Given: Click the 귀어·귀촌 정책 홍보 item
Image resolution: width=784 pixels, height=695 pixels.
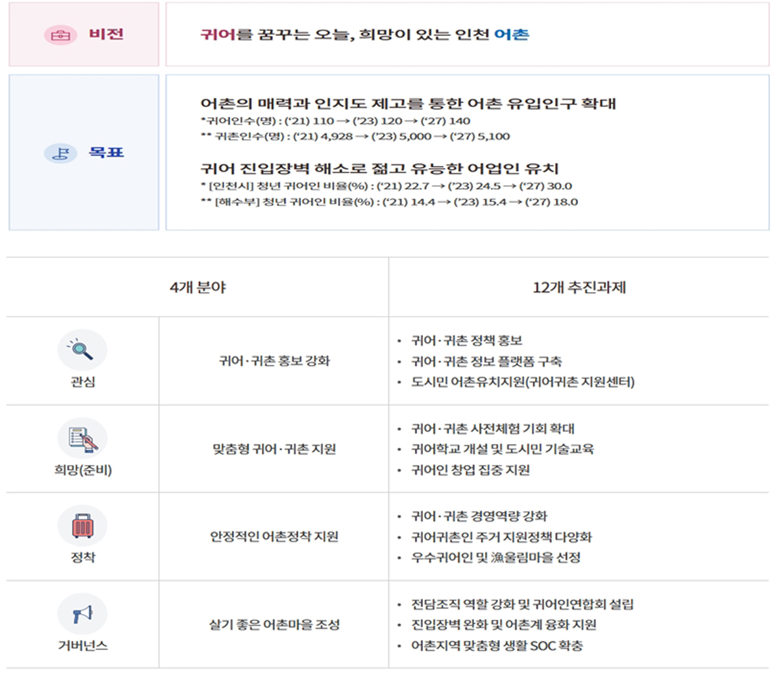Looking at the screenshot, I should pos(467,341).
